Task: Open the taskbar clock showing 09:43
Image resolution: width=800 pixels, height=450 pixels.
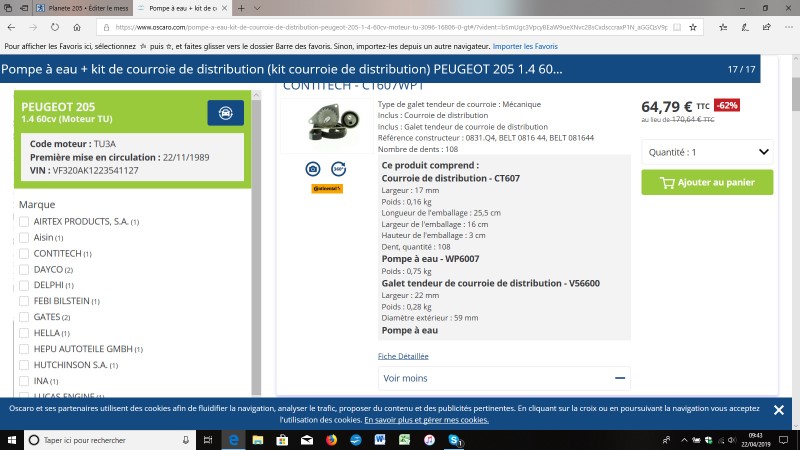Action: (x=756, y=440)
